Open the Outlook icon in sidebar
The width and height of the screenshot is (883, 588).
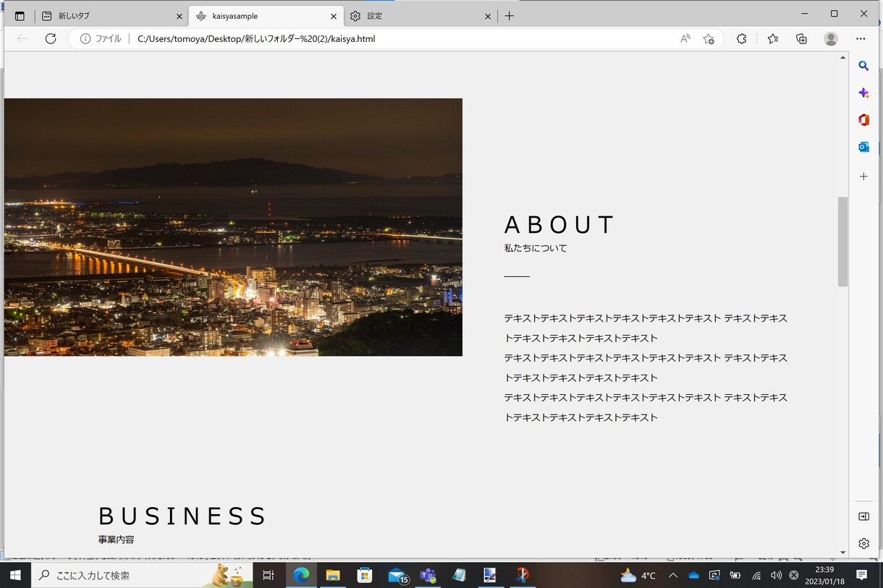[863, 147]
